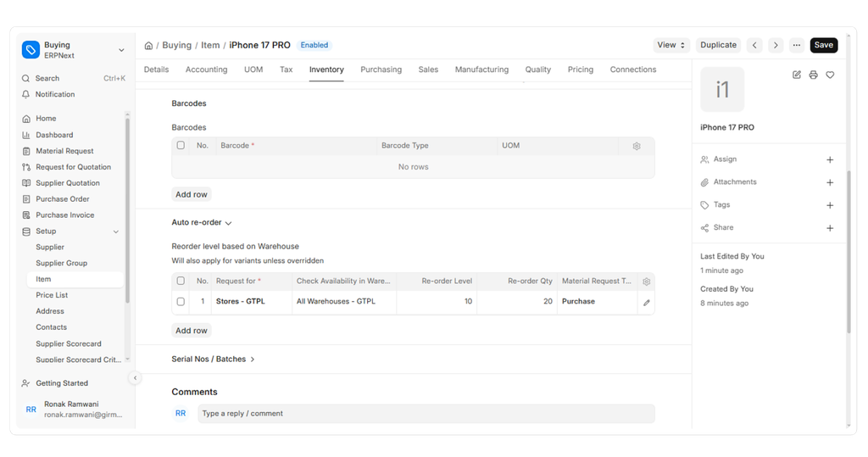This screenshot has width=868, height=457.
Task: Click the Setup database icon
Action: [26, 231]
